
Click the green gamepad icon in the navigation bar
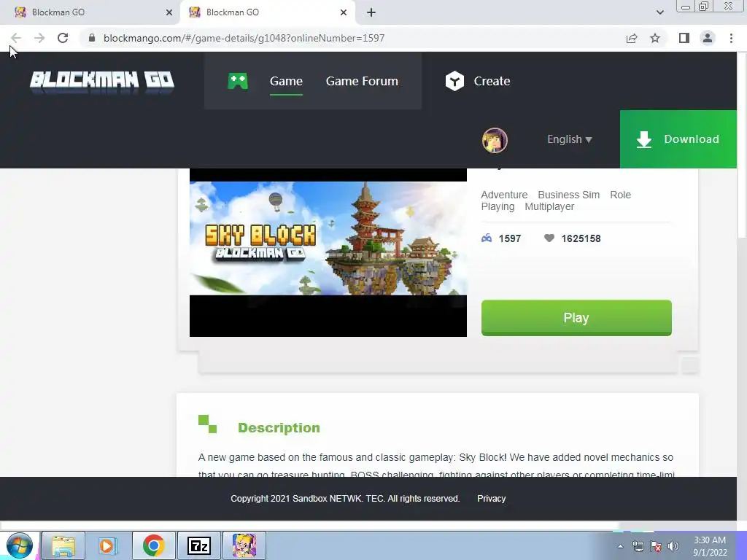point(238,81)
